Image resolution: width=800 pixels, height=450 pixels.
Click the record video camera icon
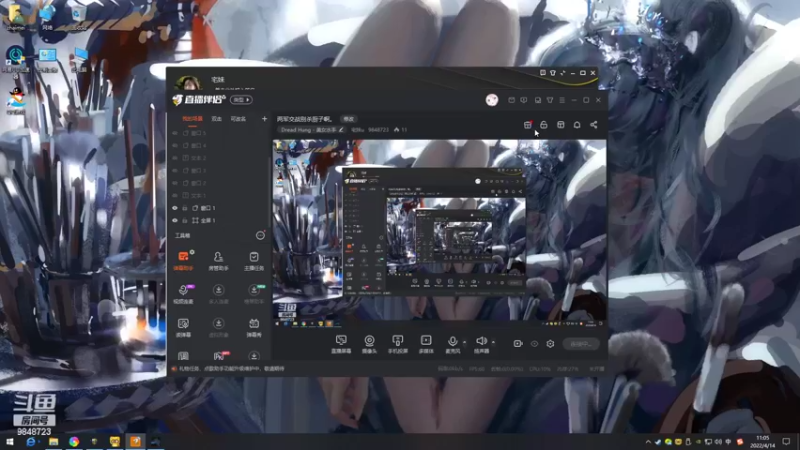517,344
